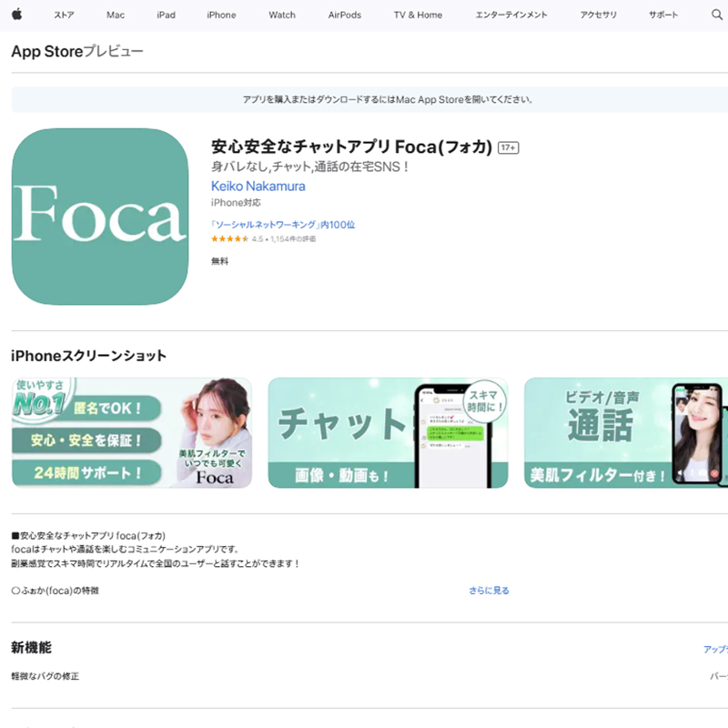728x728 pixels.
Task: Click the Keiko Nakamura developer link
Action: pos(258,187)
